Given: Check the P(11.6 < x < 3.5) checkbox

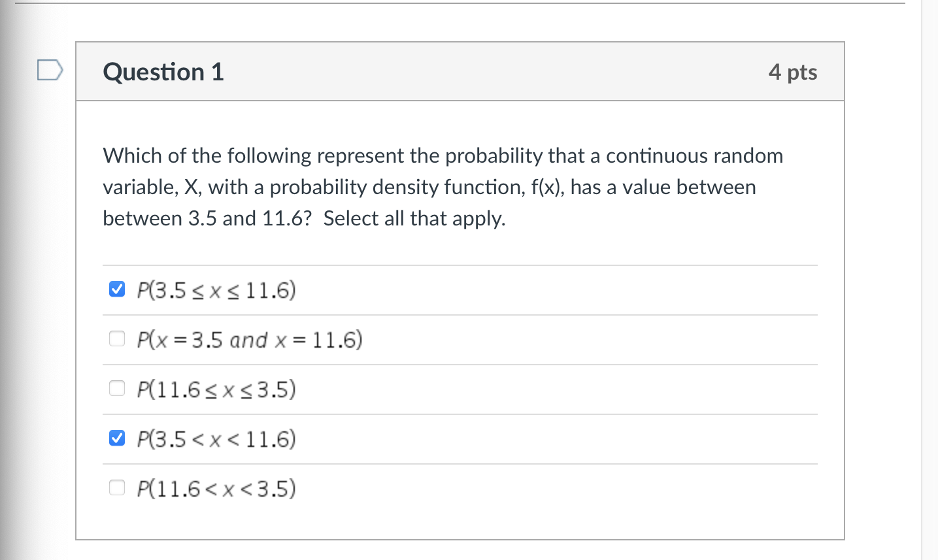Looking at the screenshot, I should (x=117, y=487).
